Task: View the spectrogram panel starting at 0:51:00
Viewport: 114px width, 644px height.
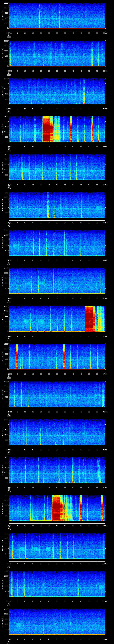Action: coord(57,546)
